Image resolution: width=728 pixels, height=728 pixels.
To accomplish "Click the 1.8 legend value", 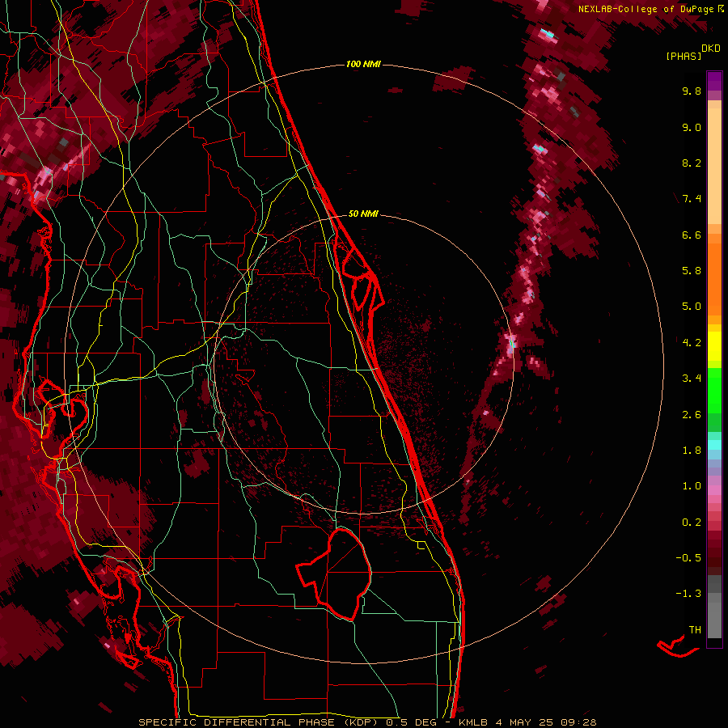I will (692, 451).
